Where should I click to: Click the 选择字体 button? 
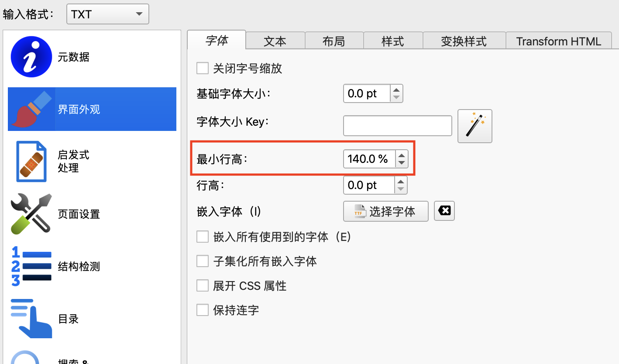[385, 212]
